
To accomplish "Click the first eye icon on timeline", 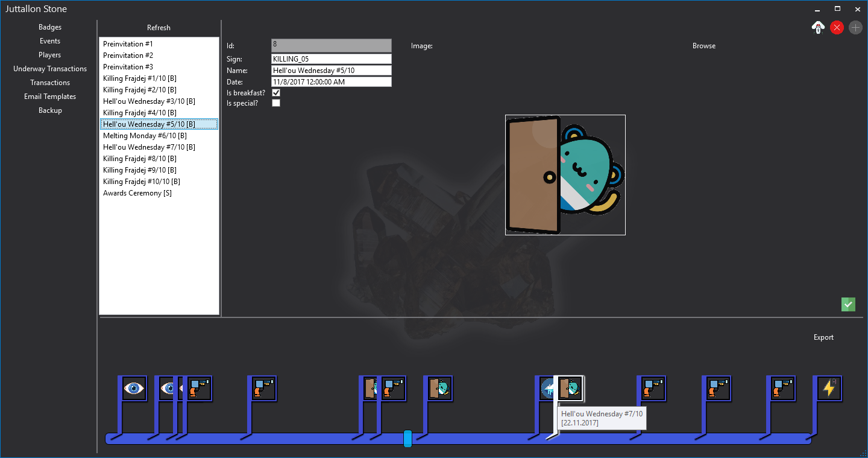I will click(134, 388).
